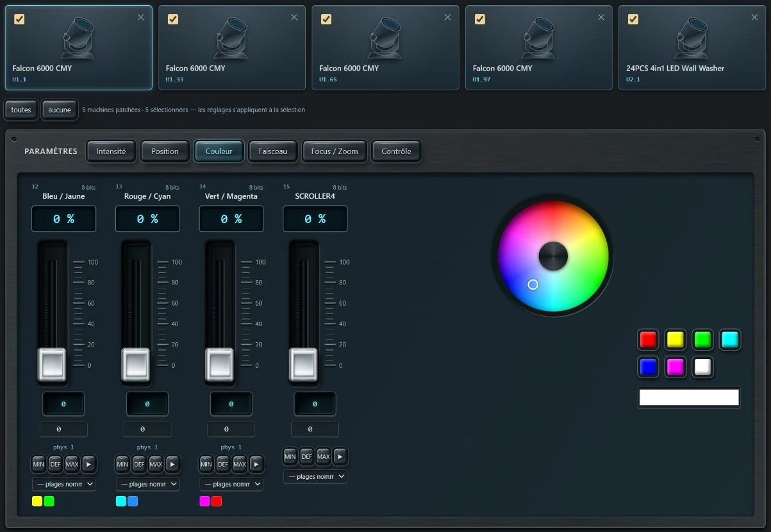Open the Intensité parameter tab
Viewport: 771px width, 532px height.
tap(111, 151)
